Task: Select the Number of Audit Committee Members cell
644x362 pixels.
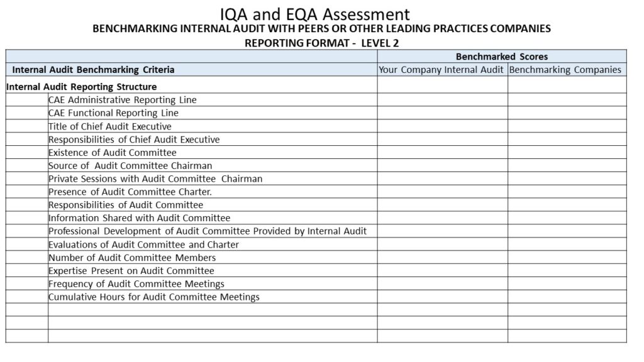Action: click(x=132, y=258)
